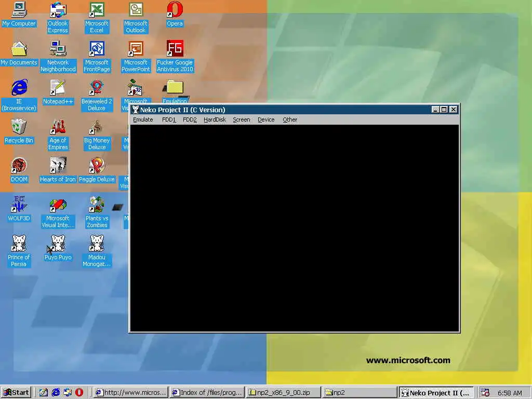
Task: Open the Other menu
Action: (290, 120)
